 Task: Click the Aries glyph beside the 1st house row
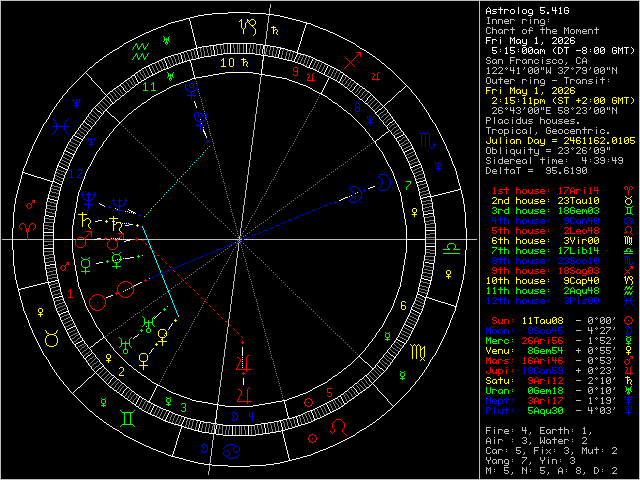pos(629,190)
